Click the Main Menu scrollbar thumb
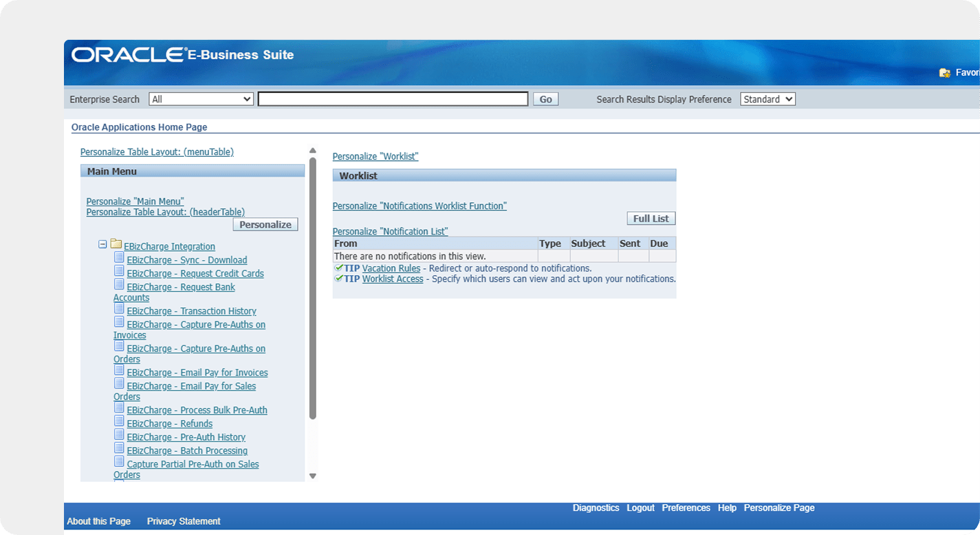 pos(312,289)
